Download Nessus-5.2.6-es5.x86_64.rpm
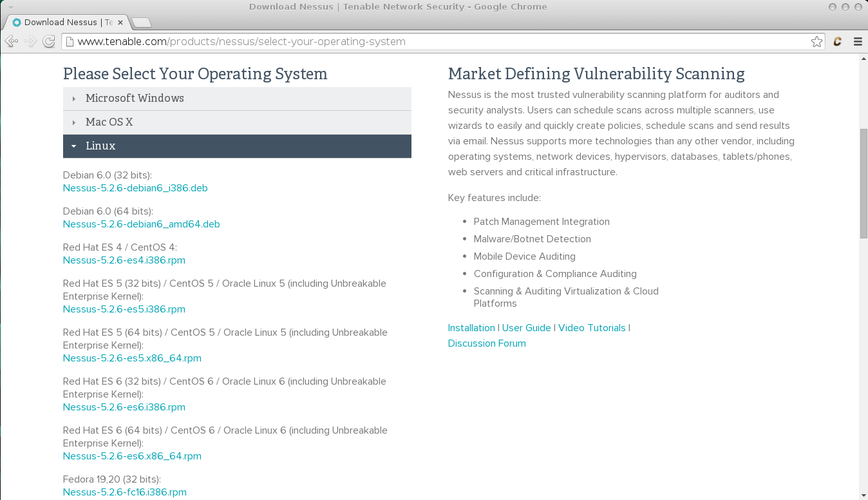Viewport: 868px width, 500px height. click(132, 358)
